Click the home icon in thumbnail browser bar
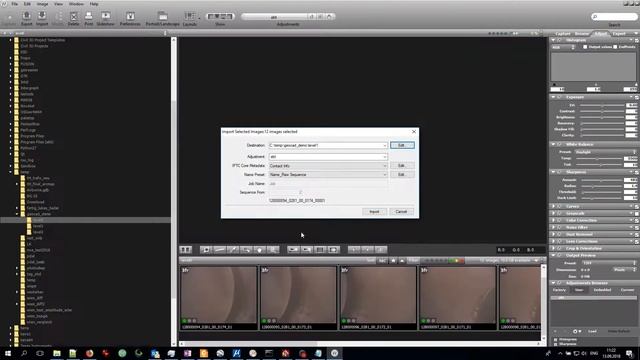 point(393,260)
